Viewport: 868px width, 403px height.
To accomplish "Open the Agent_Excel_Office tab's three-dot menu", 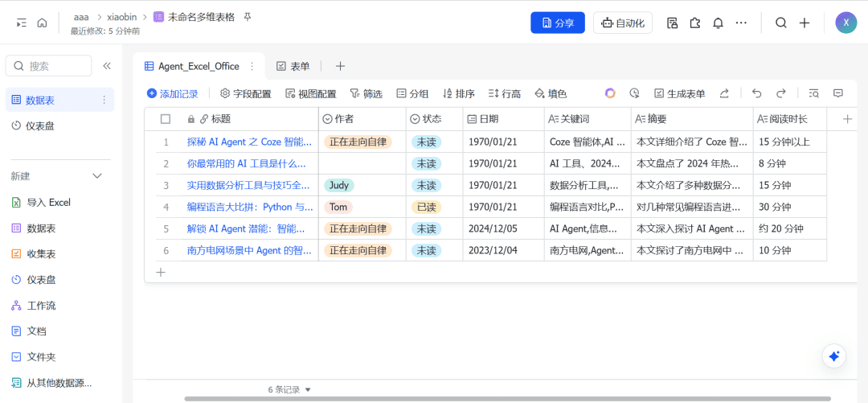I will pos(252,67).
